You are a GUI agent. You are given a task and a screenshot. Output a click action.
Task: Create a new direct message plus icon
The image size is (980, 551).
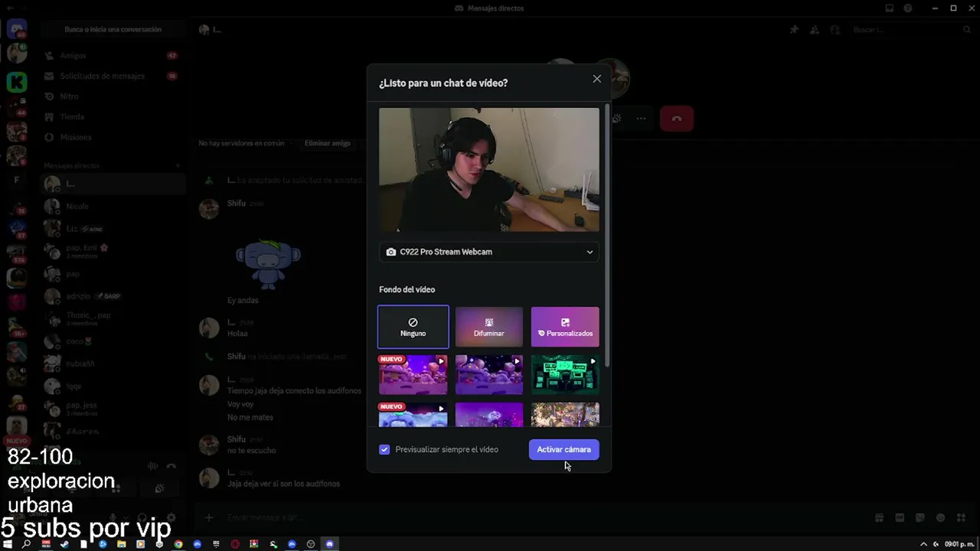click(178, 165)
